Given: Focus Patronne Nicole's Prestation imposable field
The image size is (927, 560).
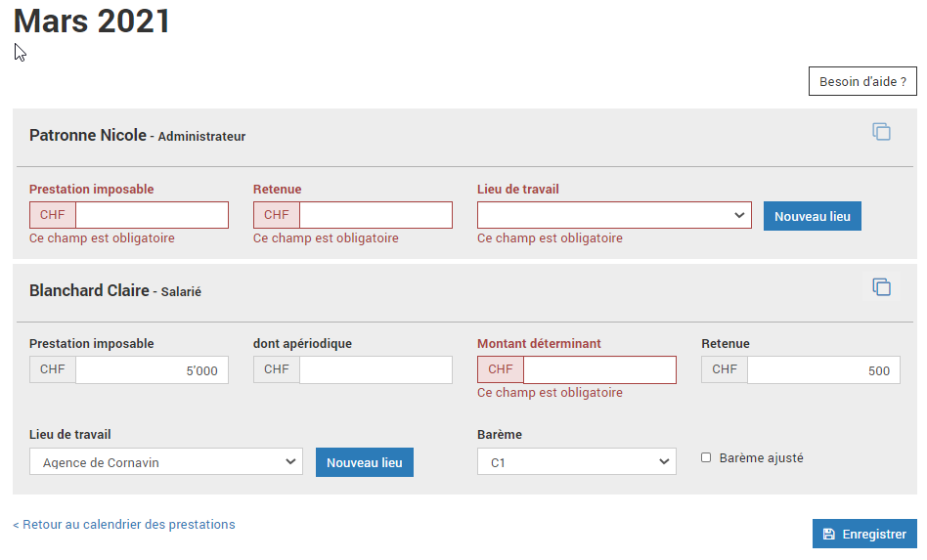Looking at the screenshot, I should click(x=152, y=215).
